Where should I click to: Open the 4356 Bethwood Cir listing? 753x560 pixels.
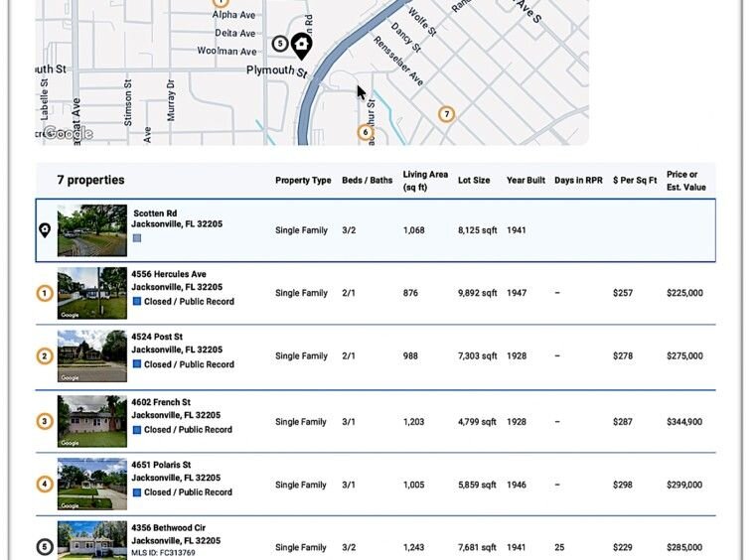(x=169, y=527)
